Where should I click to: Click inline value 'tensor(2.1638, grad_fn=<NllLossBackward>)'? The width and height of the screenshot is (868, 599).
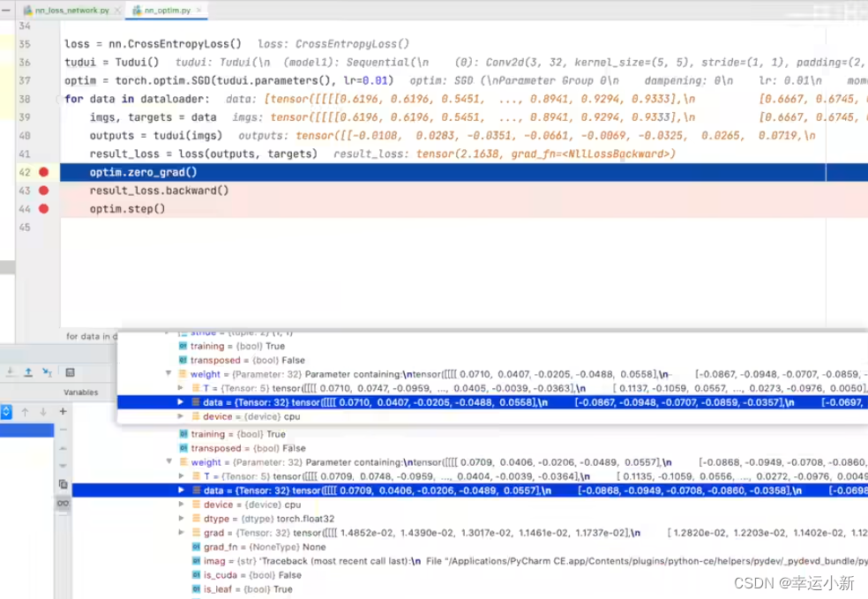point(546,153)
